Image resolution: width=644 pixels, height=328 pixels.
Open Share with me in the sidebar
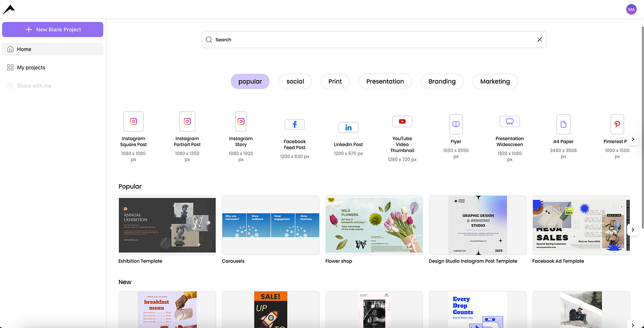52,86
